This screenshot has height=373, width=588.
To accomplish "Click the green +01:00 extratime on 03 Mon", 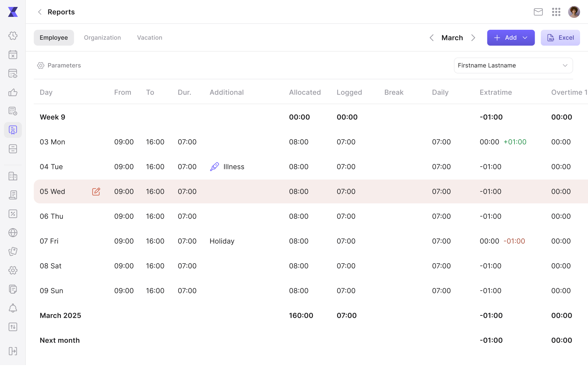I will [515, 142].
